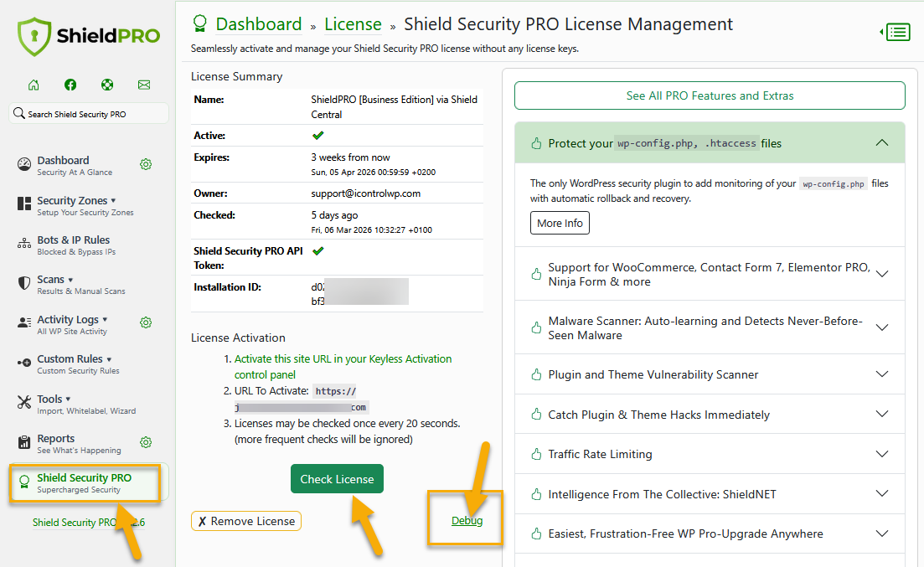Click '3 weeks from now' expiry text
The height and width of the screenshot is (567, 924).
(351, 157)
